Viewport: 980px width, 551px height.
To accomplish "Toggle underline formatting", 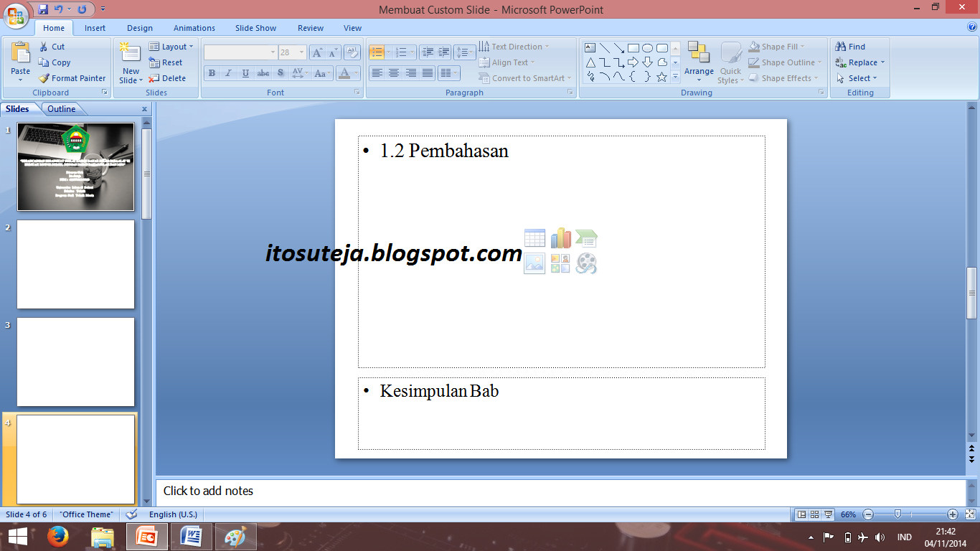I will point(246,73).
